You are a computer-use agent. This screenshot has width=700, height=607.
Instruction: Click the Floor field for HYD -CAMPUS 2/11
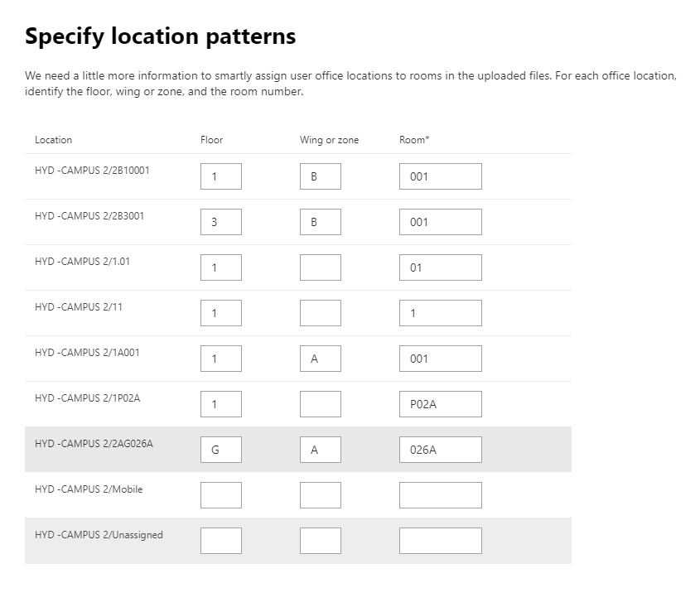221,312
